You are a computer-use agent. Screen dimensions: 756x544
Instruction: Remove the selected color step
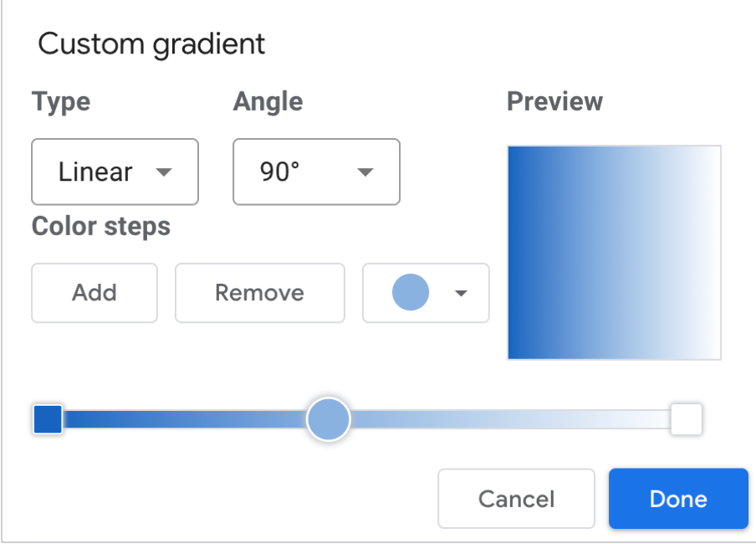point(259,293)
